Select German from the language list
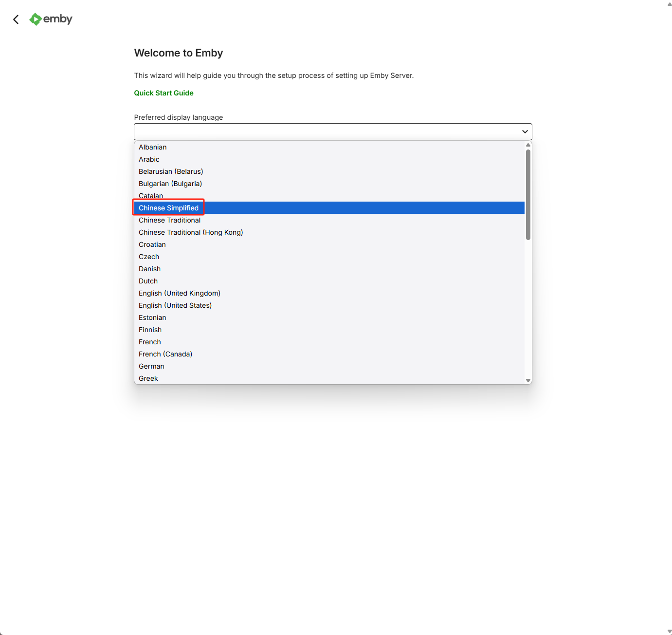Viewport: 672px width, 635px height. pos(151,366)
